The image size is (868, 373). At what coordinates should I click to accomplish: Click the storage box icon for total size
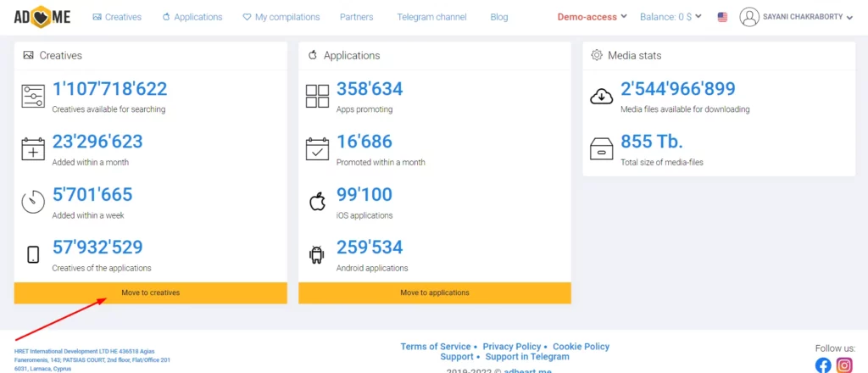601,148
